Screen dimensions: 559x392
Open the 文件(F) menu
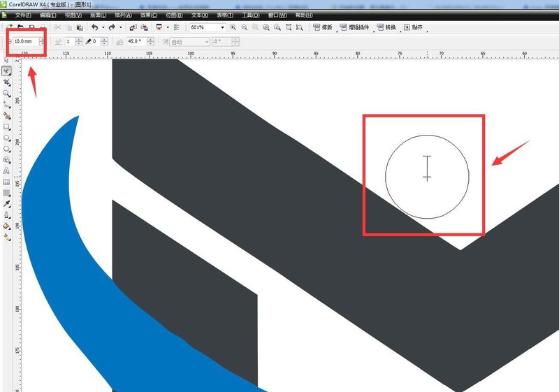click(x=22, y=15)
